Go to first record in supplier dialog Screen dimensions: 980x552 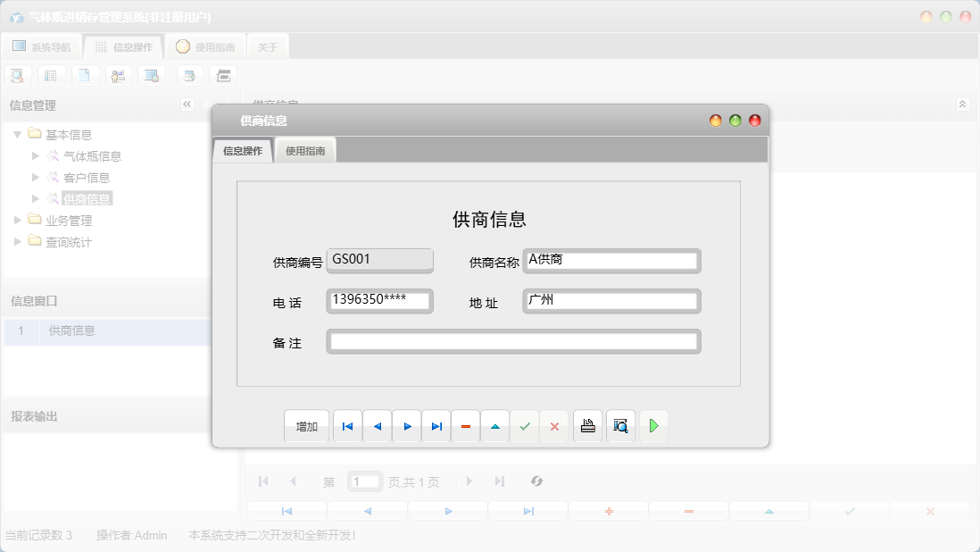(x=347, y=427)
